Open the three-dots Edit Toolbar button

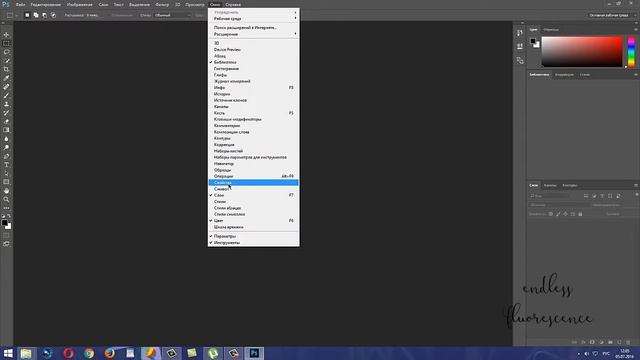click(6, 208)
